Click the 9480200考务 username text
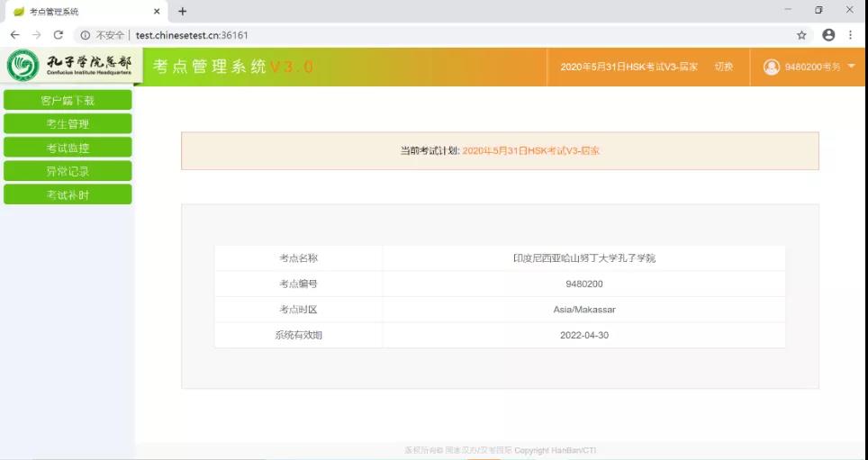This screenshot has height=460, width=868. click(x=812, y=67)
